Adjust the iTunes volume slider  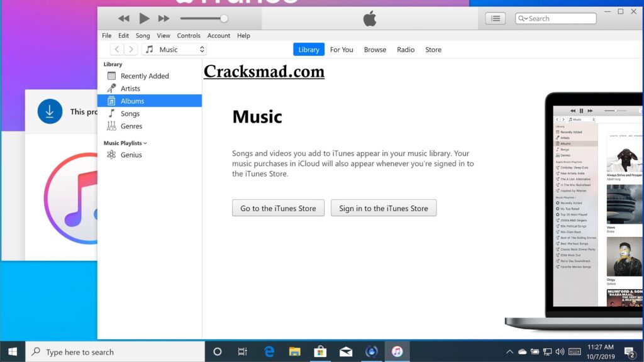[204, 18]
